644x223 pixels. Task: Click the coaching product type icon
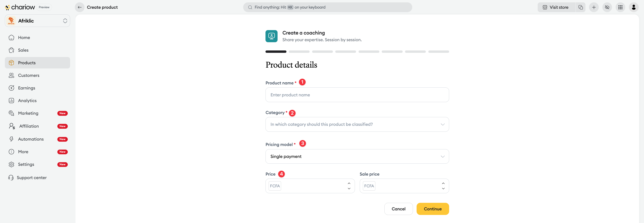(x=271, y=36)
